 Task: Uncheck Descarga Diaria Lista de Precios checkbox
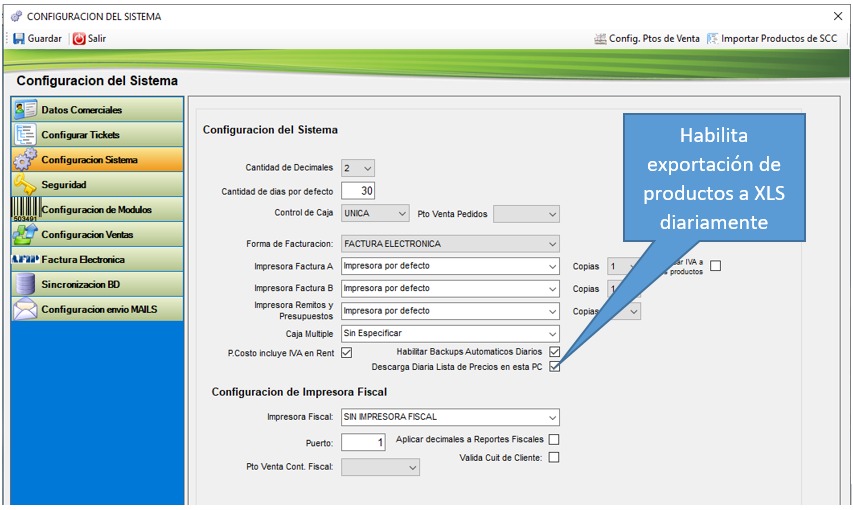pyautogui.click(x=554, y=367)
